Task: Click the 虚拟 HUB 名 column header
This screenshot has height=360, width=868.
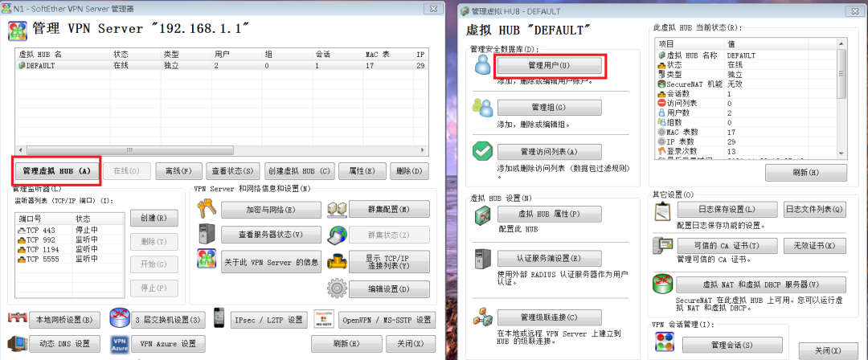Action: (x=63, y=55)
